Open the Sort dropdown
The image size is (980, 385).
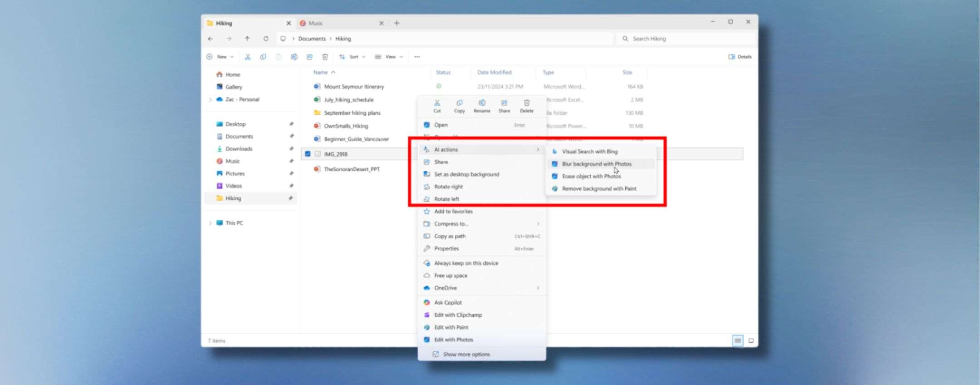point(352,57)
